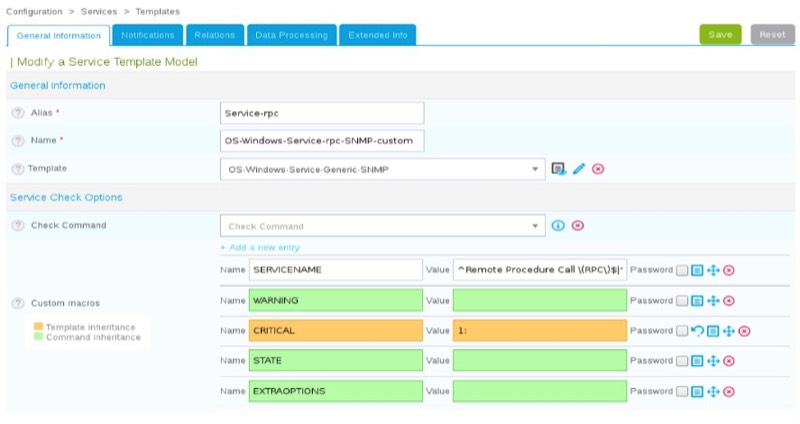Viewport: 800px width, 424px height.
Task: Open the Data Processing tab
Action: (x=291, y=35)
